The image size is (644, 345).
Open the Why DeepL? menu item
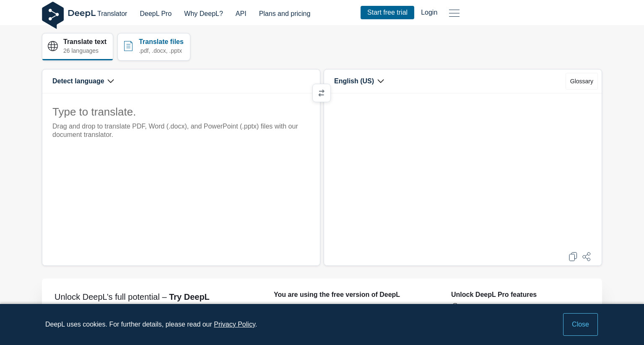[x=203, y=14]
